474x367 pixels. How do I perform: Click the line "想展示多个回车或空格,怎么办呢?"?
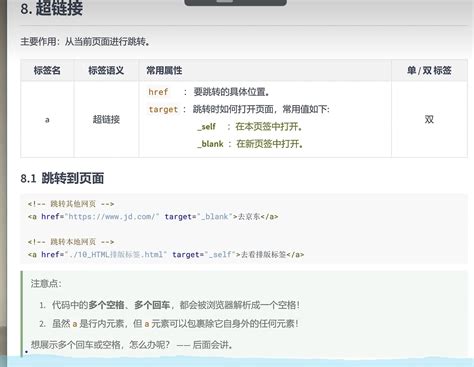(x=101, y=345)
